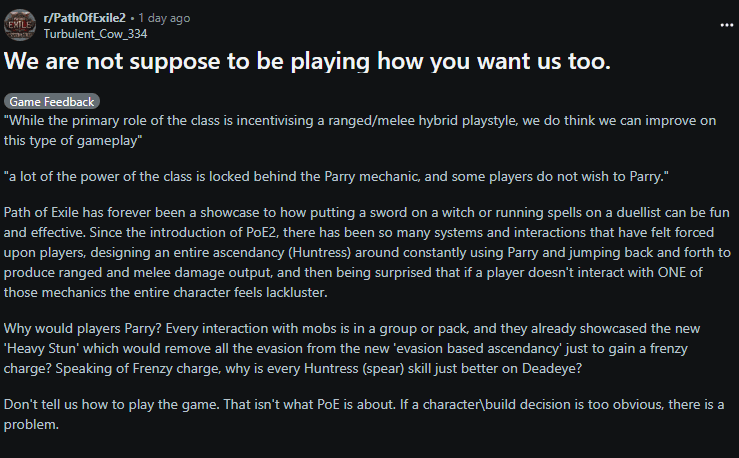Open the post title heading

pos(304,62)
